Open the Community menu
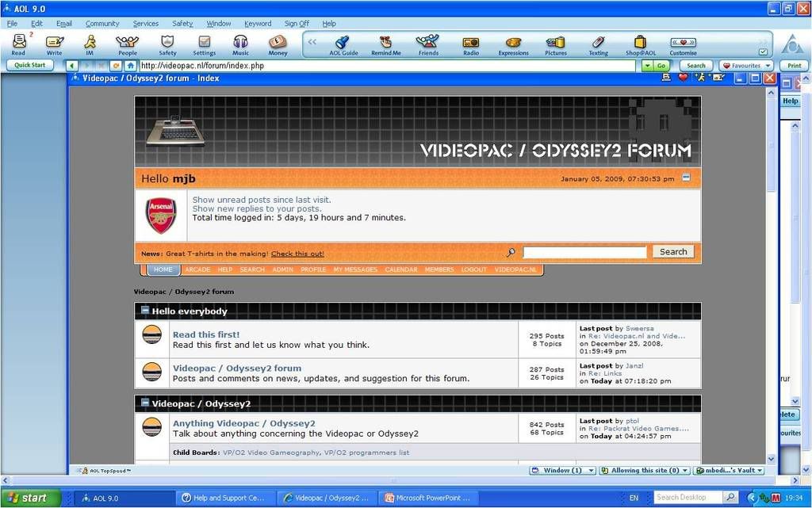This screenshot has height=508, width=812. coord(102,23)
